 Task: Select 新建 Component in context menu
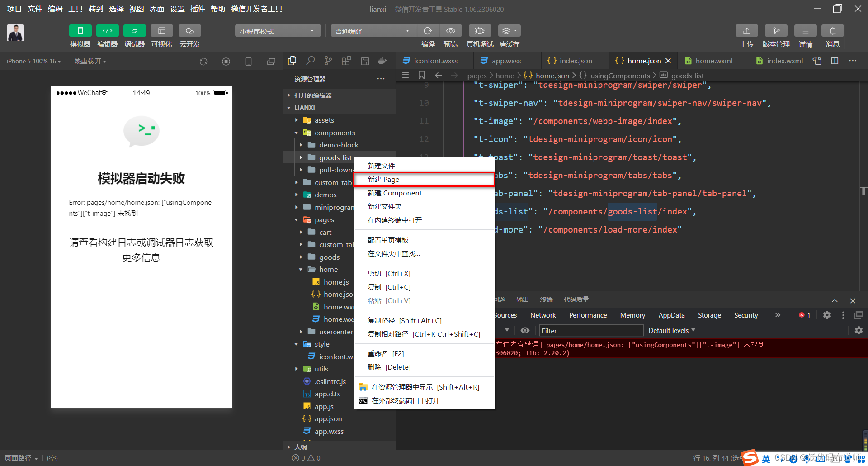(424, 193)
